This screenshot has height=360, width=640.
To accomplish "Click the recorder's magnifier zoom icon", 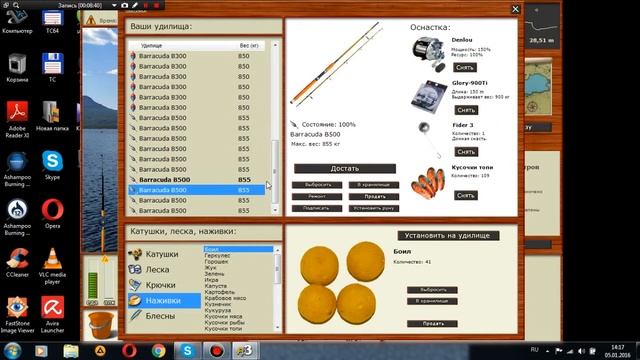I will click(16, 5).
